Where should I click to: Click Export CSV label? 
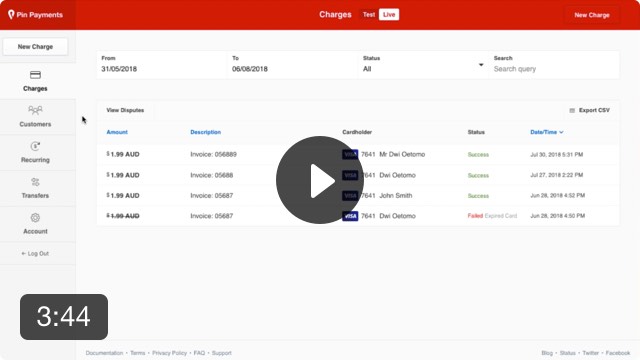(594, 110)
